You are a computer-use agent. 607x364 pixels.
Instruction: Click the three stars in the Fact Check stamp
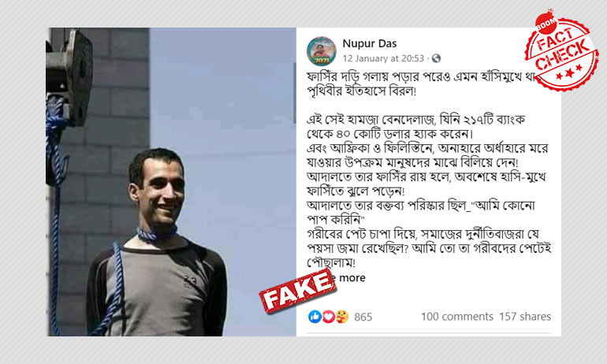pos(568,72)
